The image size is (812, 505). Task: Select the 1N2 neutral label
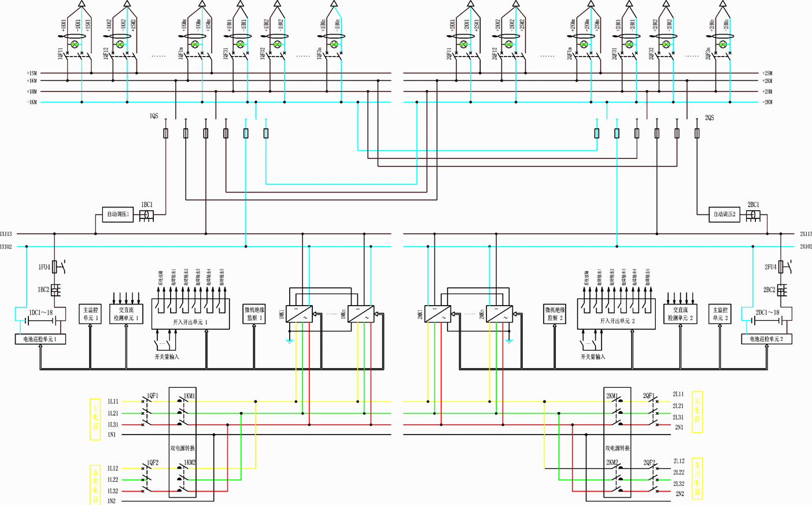[112, 501]
